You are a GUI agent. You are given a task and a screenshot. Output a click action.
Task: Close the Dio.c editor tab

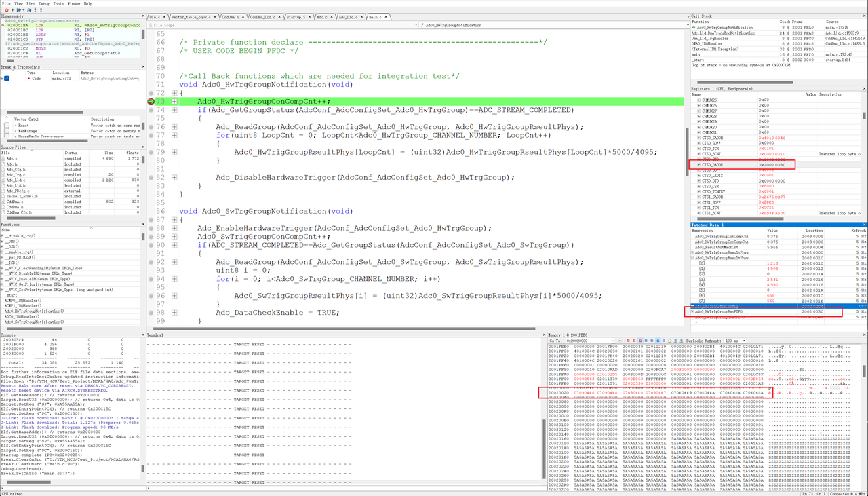(164, 17)
